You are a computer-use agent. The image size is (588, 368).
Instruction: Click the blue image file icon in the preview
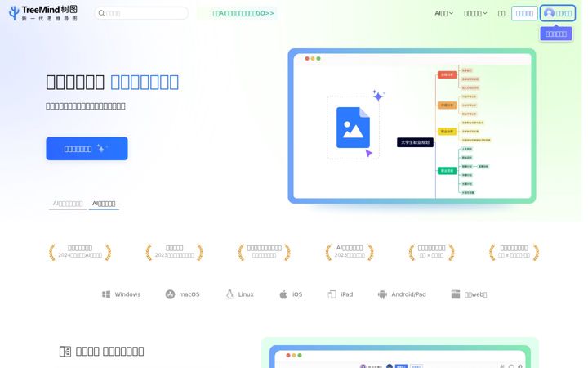353,128
